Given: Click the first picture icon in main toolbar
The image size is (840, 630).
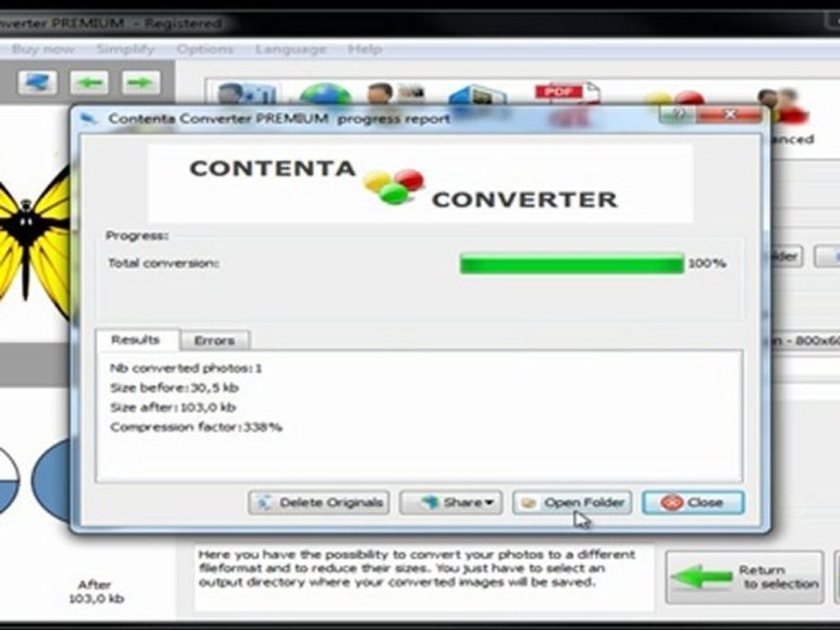Looking at the screenshot, I should tap(245, 94).
